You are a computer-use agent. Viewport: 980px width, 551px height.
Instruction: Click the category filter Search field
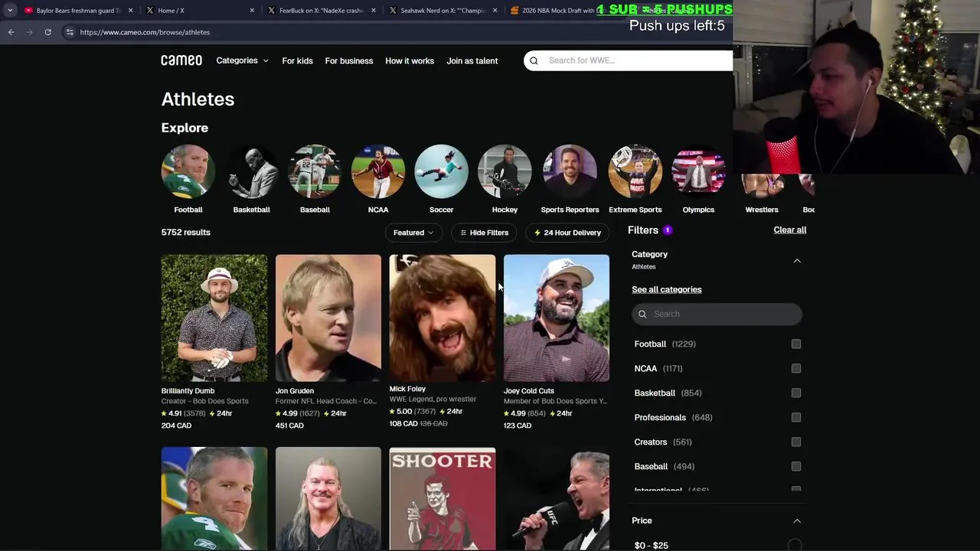pyautogui.click(x=717, y=314)
